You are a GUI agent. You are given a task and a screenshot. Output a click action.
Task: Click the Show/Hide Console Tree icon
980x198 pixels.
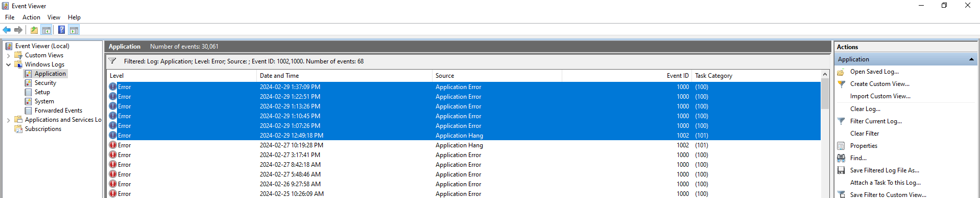(46, 30)
